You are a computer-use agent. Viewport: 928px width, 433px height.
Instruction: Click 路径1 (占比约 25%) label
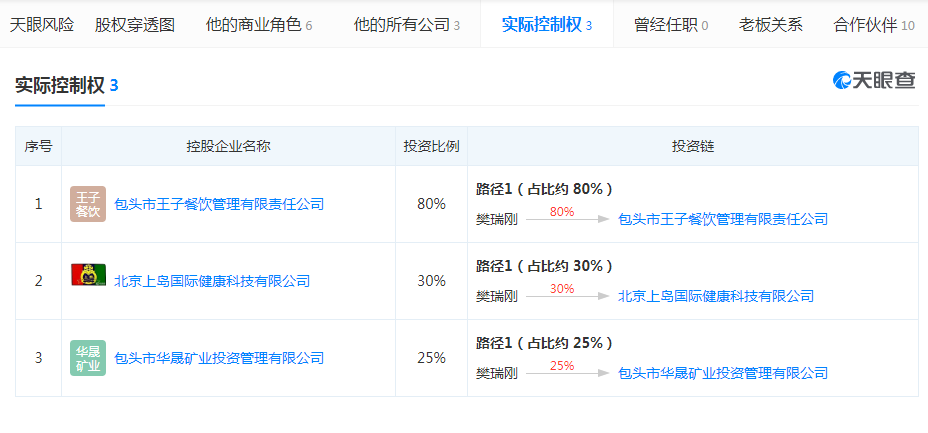(544, 343)
